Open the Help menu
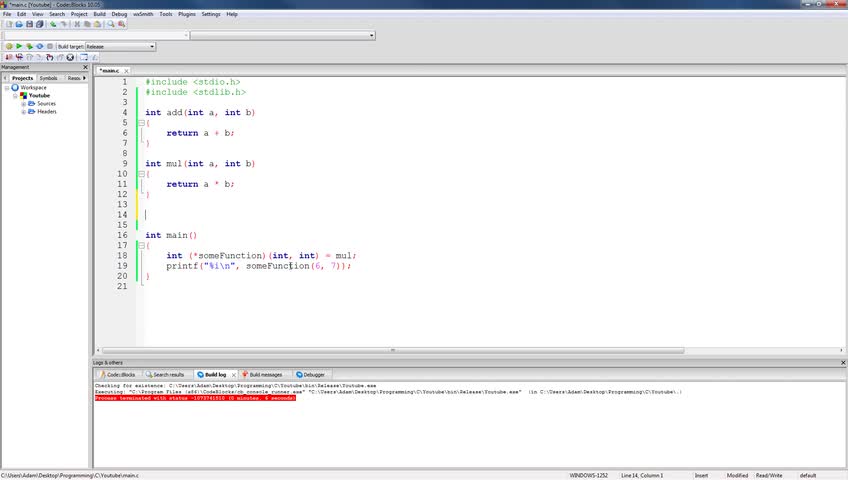 [x=232, y=14]
